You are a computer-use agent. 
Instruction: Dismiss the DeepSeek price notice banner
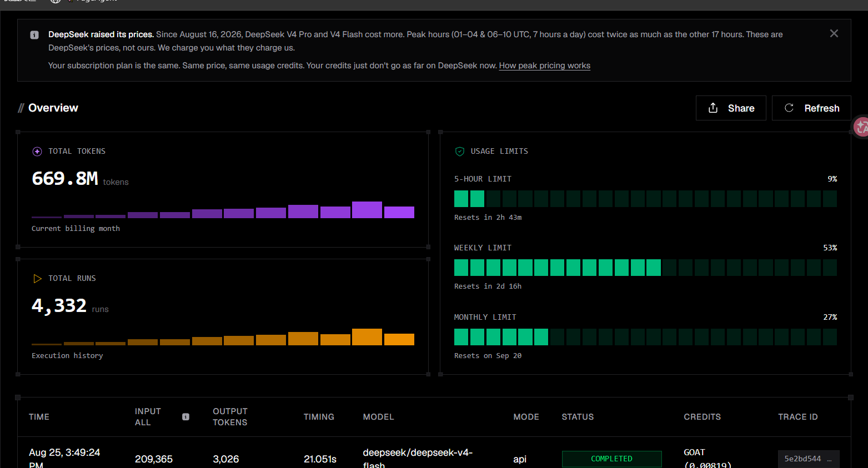click(x=834, y=33)
